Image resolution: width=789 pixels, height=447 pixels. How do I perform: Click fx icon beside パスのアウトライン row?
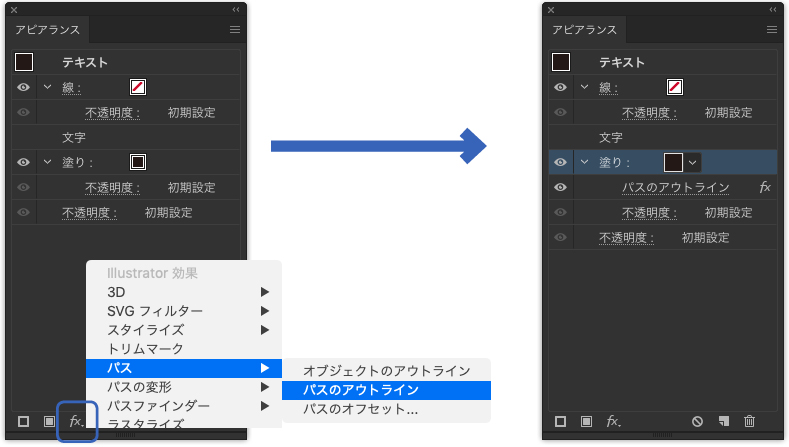765,187
